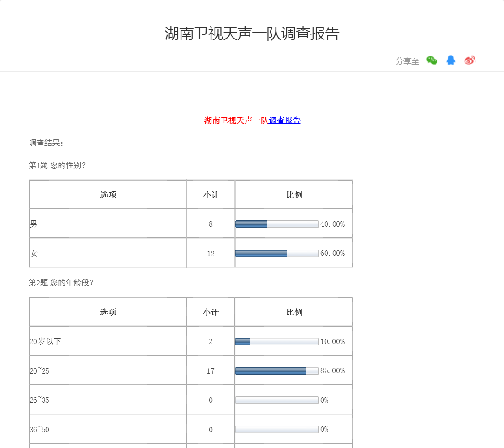Click the count 8 in the 男 row
The width and height of the screenshot is (504, 448).
point(211,224)
